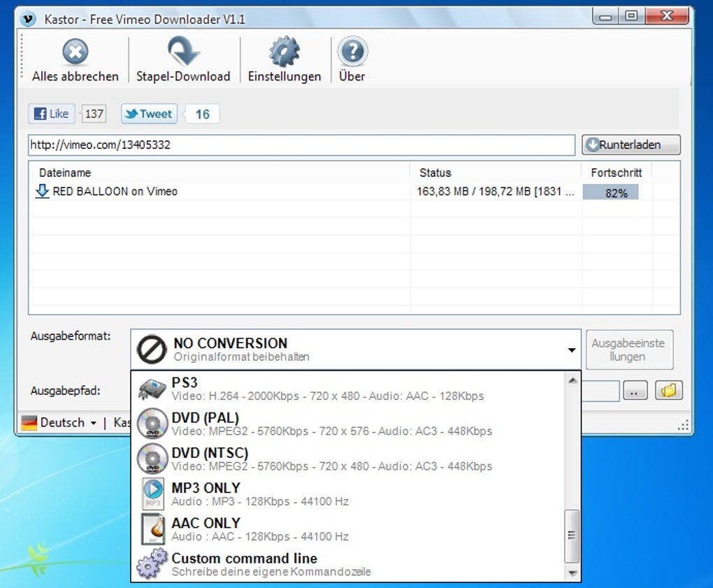Open Stapel-Download batch download
Screen dimensions: 713x588
tap(183, 59)
